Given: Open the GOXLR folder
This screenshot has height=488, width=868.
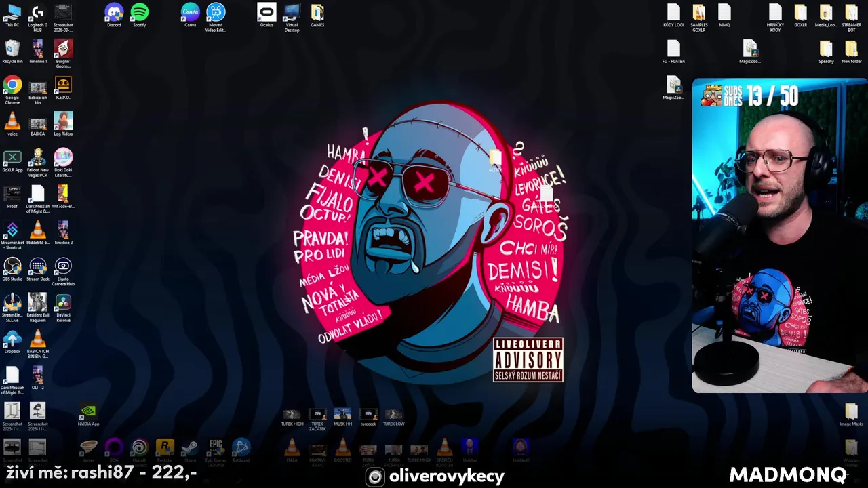Looking at the screenshot, I should tap(801, 15).
